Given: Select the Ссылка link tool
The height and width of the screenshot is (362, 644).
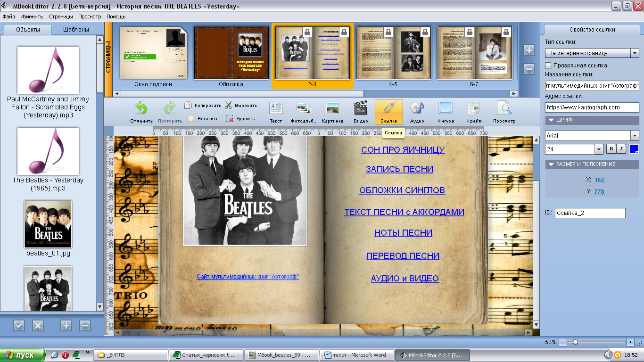Looking at the screenshot, I should pyautogui.click(x=388, y=112).
